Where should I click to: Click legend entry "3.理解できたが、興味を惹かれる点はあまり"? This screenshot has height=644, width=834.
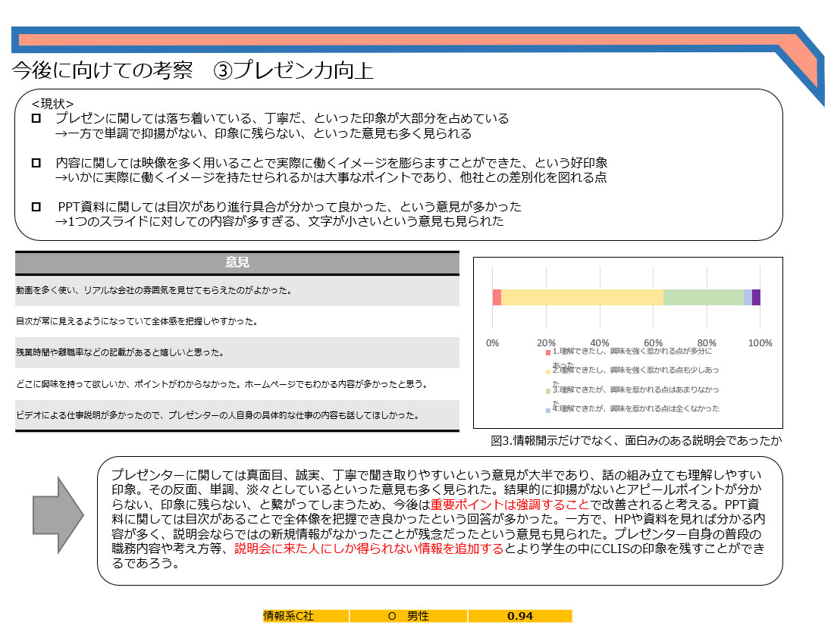point(635,389)
